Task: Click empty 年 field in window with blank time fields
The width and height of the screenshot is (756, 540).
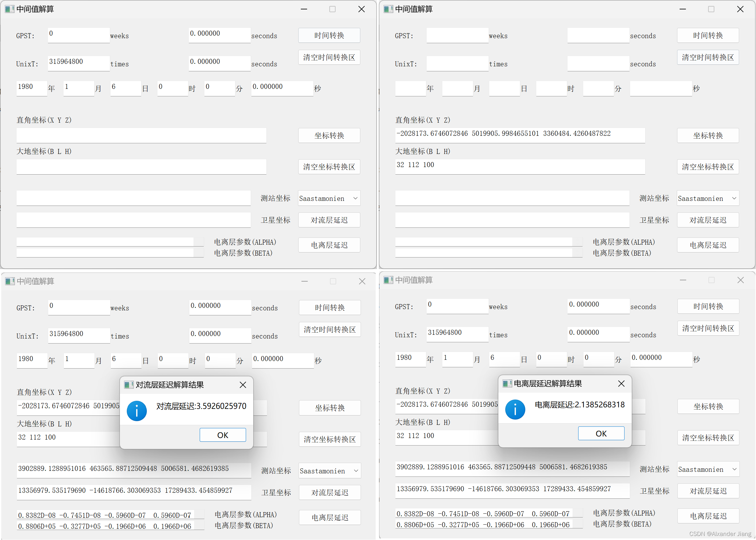Action: coord(411,89)
